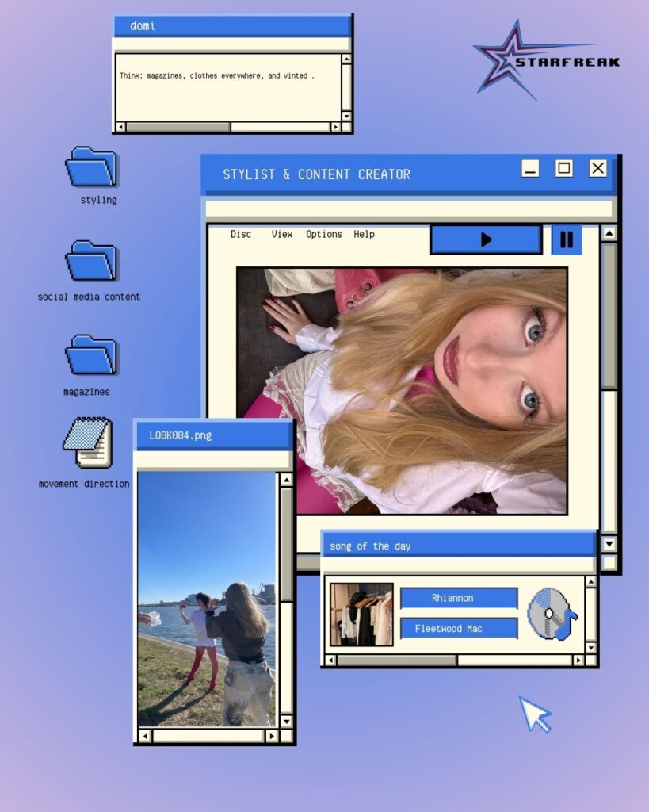Open the View menu
The image size is (649, 812).
[x=282, y=235]
